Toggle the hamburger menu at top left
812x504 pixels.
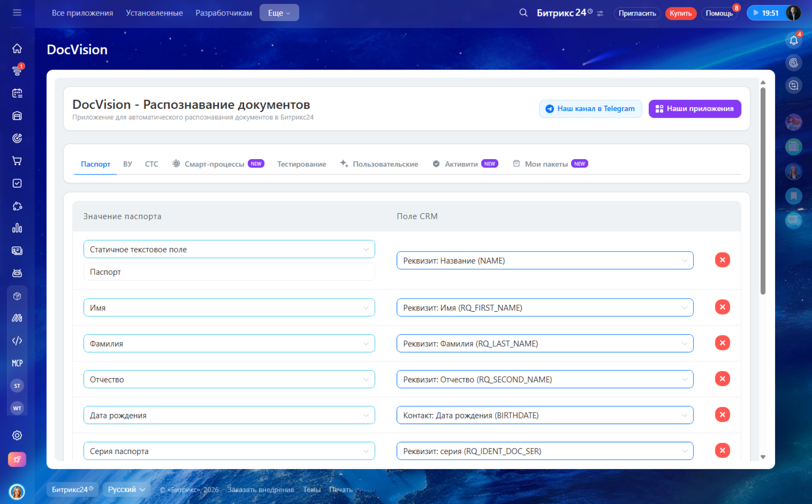(x=17, y=13)
